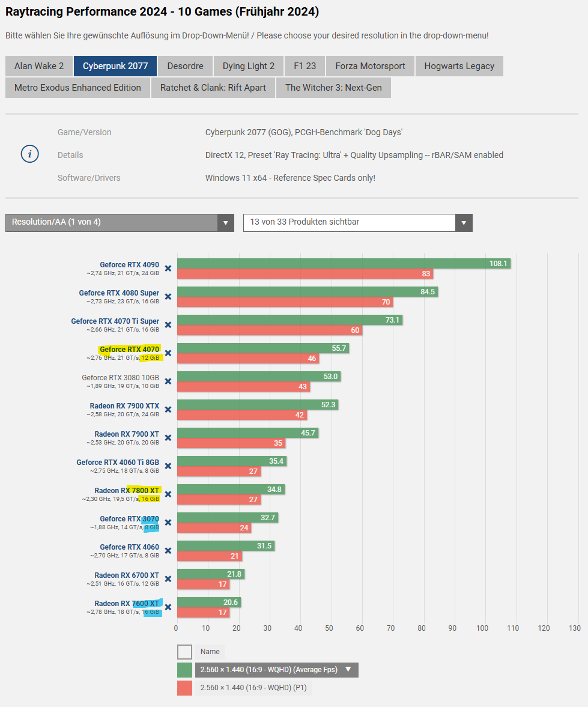This screenshot has width=588, height=707.
Task: Switch to Hogwarts Legacy tab
Action: click(x=459, y=66)
